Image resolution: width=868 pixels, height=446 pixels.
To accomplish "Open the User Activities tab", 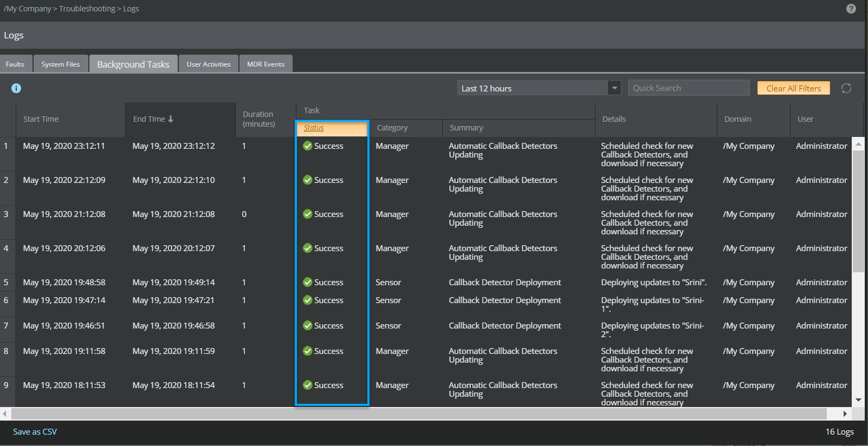I will 209,64.
